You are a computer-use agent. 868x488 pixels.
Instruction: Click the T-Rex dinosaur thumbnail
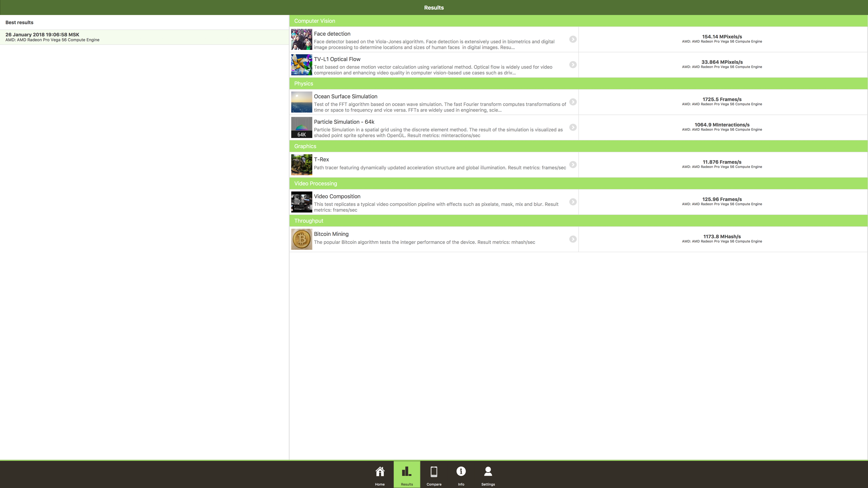(x=301, y=165)
